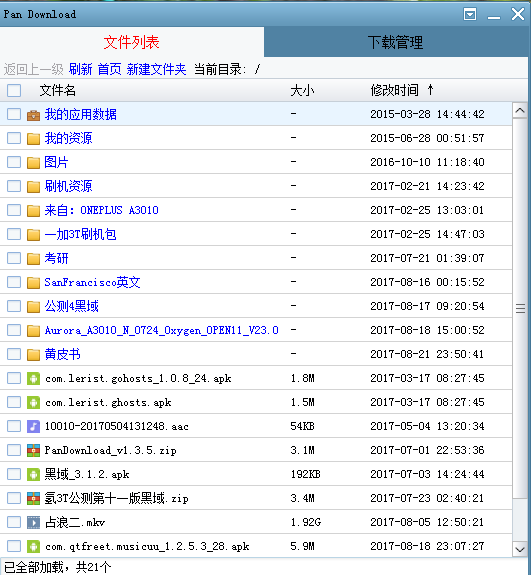Image resolution: width=531 pixels, height=575 pixels.
Task: Check the box for 图片 folder
Action: click(x=14, y=162)
